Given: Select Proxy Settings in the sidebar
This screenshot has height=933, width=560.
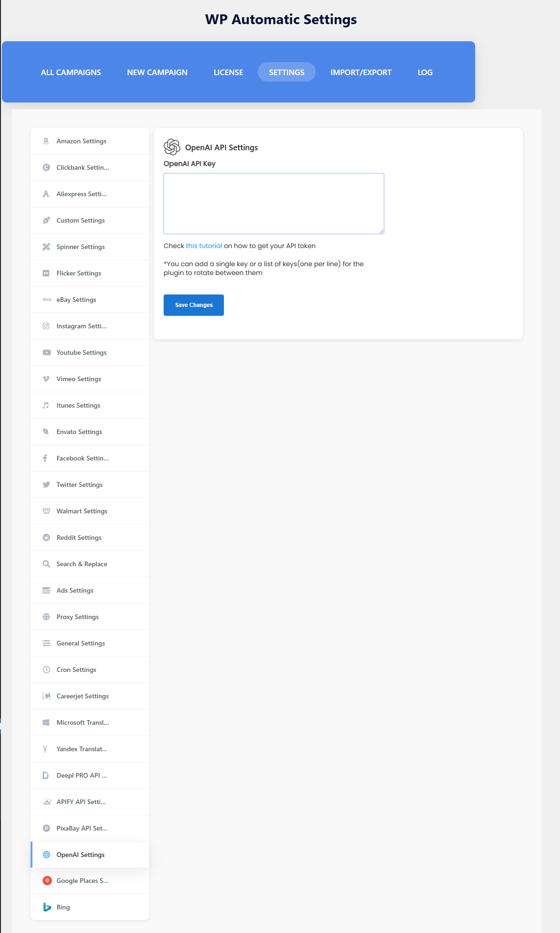Looking at the screenshot, I should [x=77, y=617].
